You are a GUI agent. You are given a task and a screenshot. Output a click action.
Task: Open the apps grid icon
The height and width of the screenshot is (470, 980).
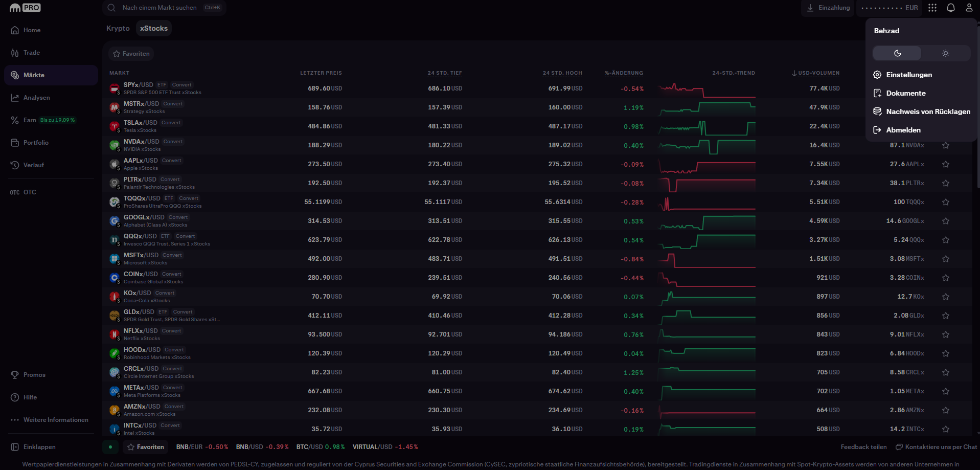click(932, 8)
